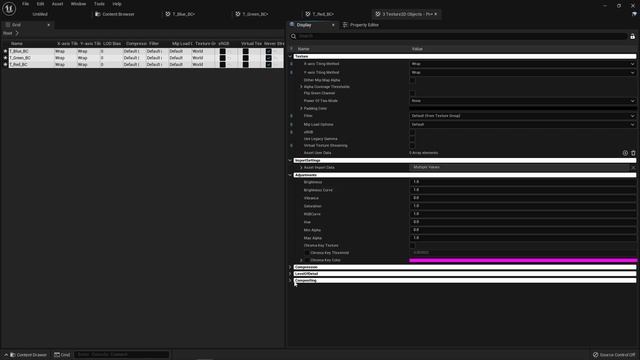Click the Cmd console icon in status bar
Image resolution: width=640 pixels, height=360 pixels.
57,355
